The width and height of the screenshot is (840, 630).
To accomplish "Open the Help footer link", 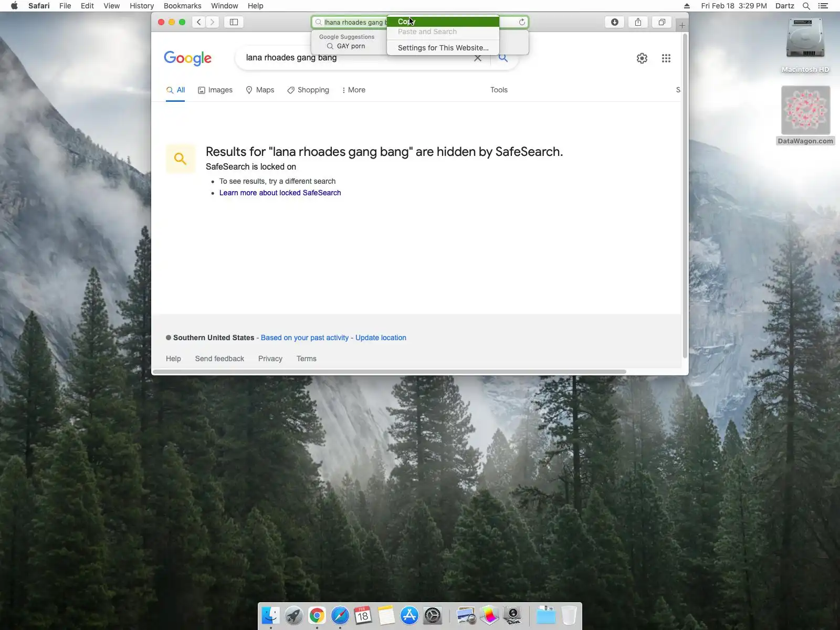I will [173, 359].
